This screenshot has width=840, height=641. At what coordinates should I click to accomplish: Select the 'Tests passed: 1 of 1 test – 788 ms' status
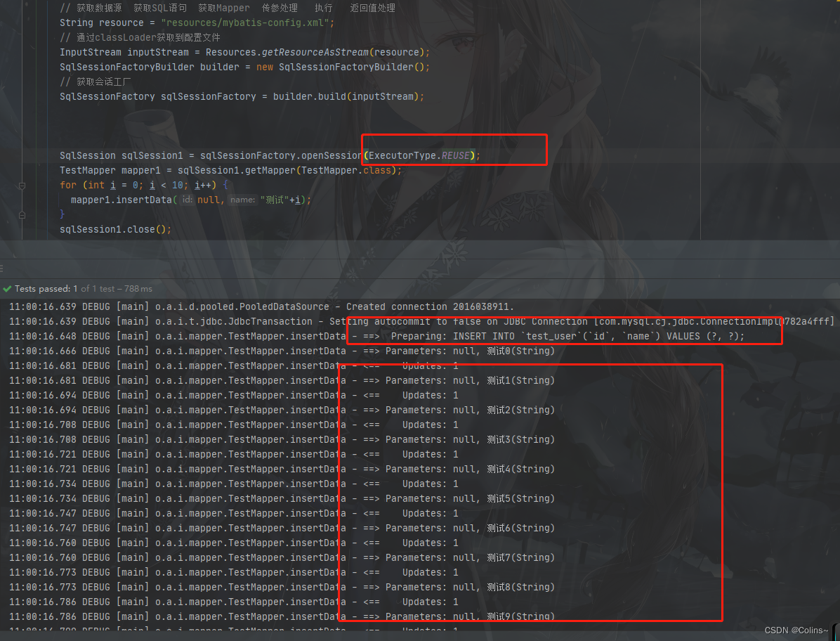point(83,289)
